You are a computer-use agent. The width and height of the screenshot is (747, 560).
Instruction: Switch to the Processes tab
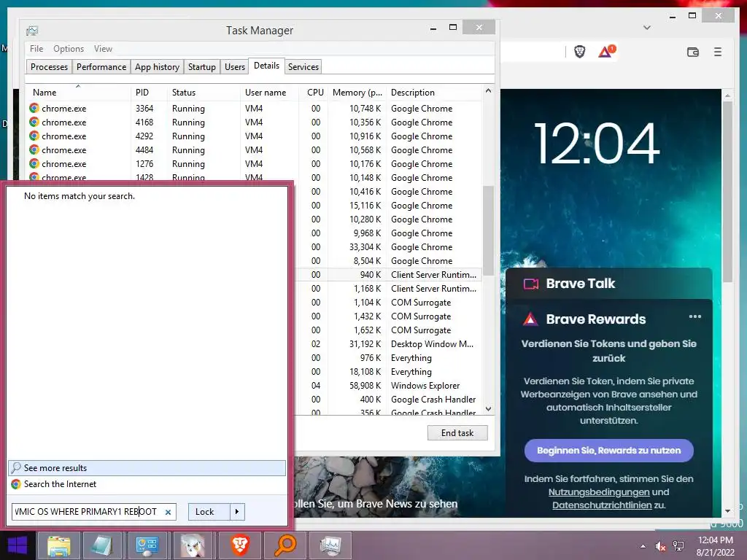tap(49, 66)
